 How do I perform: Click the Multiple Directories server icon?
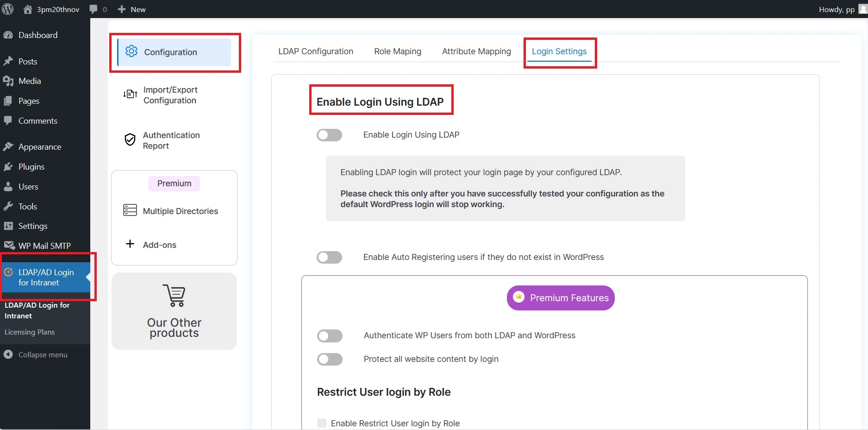tap(130, 210)
